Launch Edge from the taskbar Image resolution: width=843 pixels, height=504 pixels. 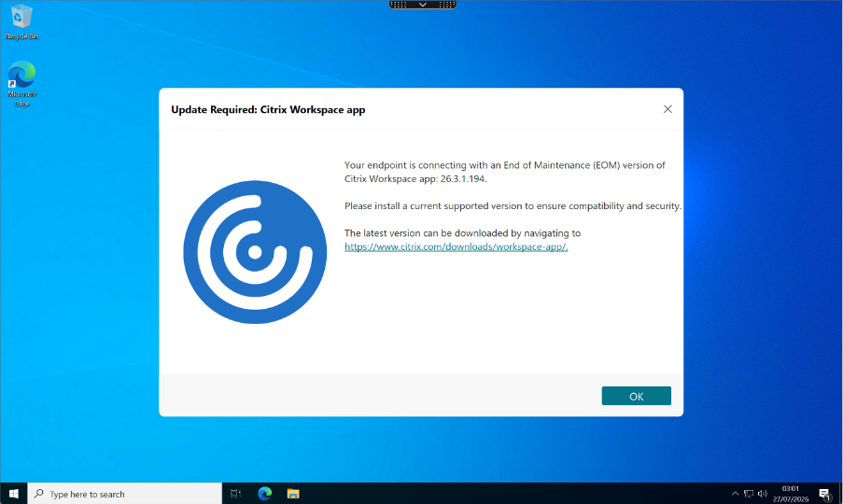tap(264, 493)
